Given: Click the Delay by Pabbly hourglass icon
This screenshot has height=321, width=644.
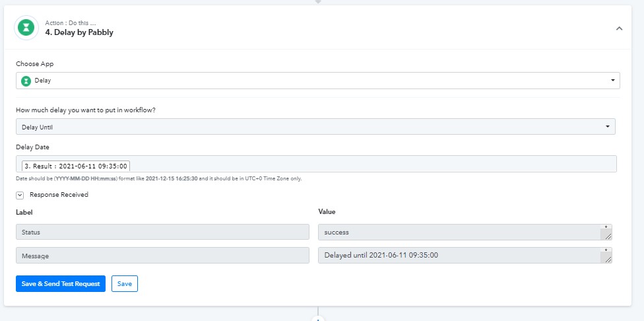Looking at the screenshot, I should [26, 28].
